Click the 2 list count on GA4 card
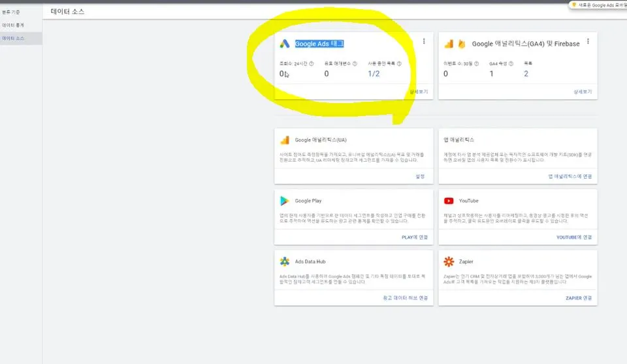Viewport: 627px width, 364px height. point(526,74)
